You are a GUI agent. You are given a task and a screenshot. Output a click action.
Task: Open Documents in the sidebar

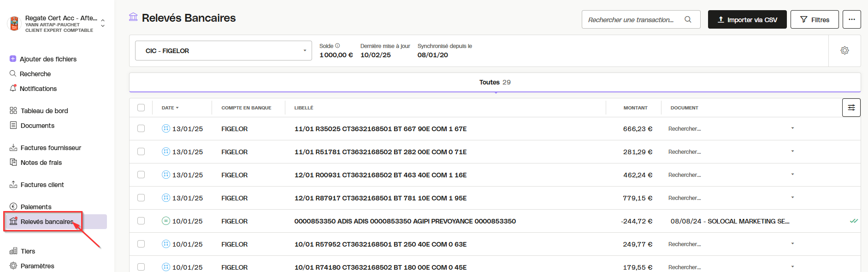click(x=37, y=125)
